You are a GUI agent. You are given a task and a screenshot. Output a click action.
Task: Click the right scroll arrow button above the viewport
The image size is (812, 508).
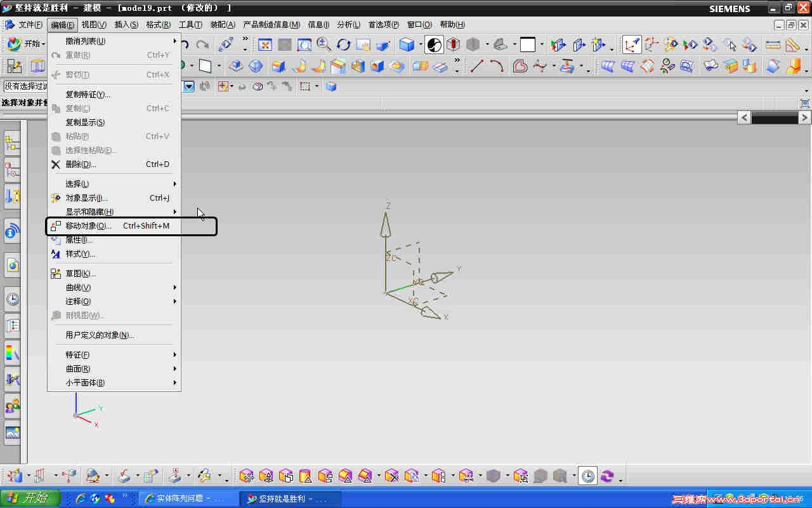pyautogui.click(x=804, y=117)
